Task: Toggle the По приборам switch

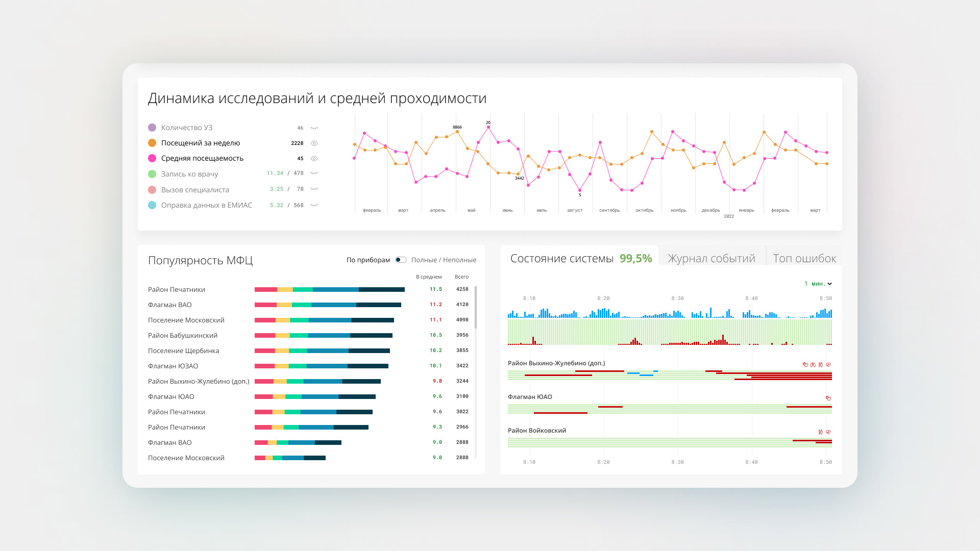Action: click(x=401, y=260)
